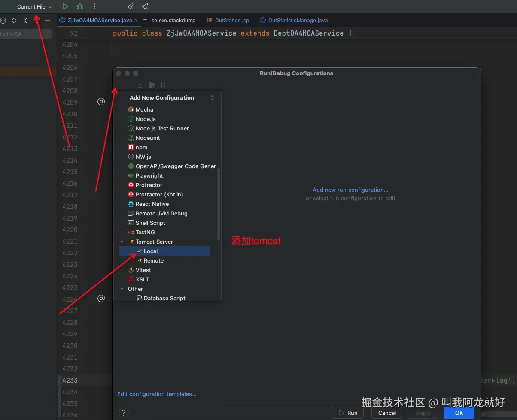Hide the project tool window with the minus icon
The width and height of the screenshot is (517, 420).
[48, 20]
